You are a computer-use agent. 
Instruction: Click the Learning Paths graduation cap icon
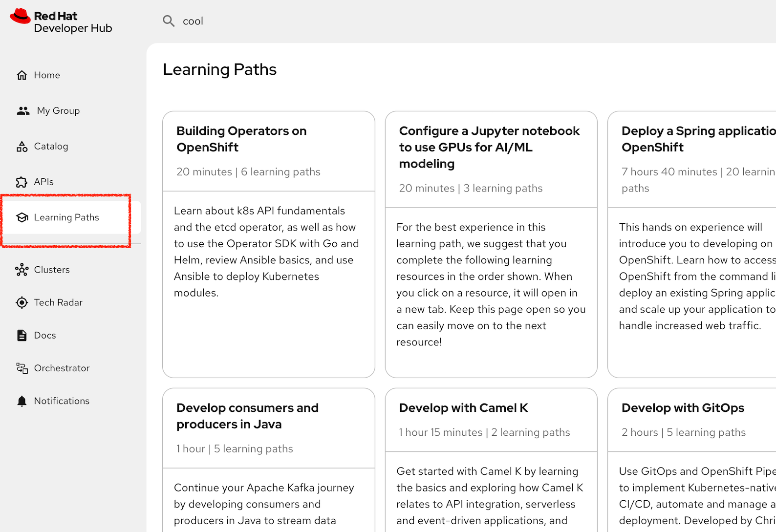(22, 217)
